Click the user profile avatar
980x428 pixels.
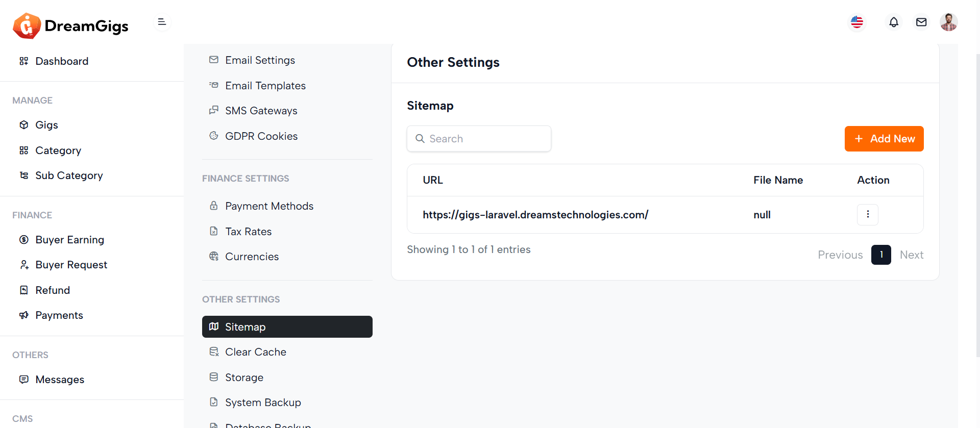point(948,22)
